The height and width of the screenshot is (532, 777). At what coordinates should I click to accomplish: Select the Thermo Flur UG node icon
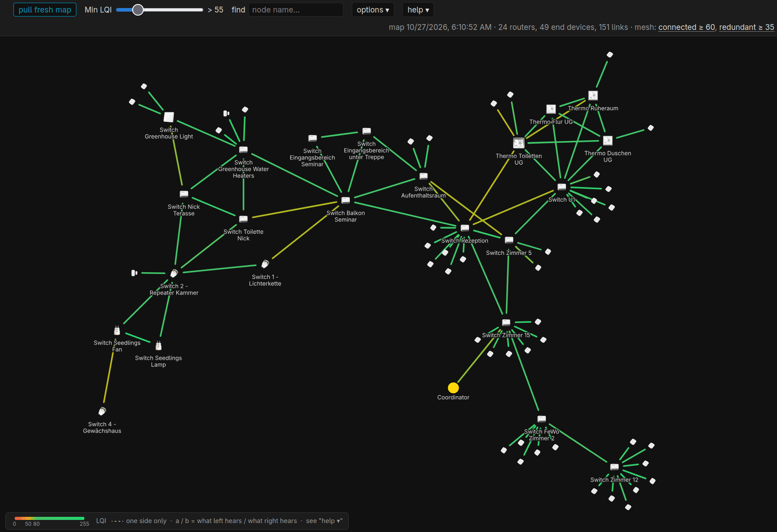(551, 109)
